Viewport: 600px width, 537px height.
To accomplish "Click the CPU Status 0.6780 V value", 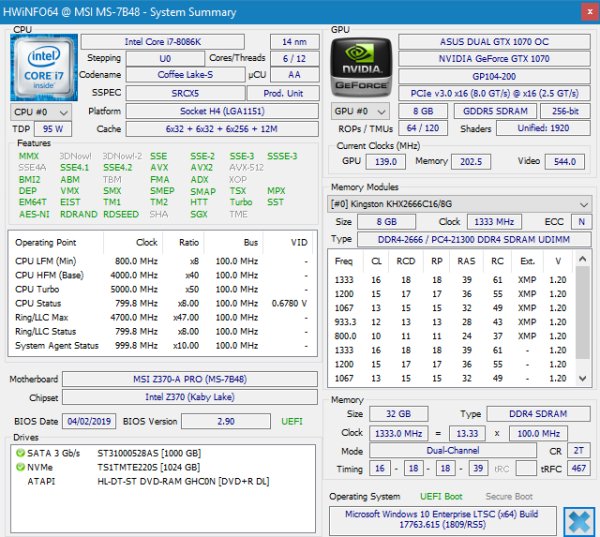I will (x=289, y=304).
